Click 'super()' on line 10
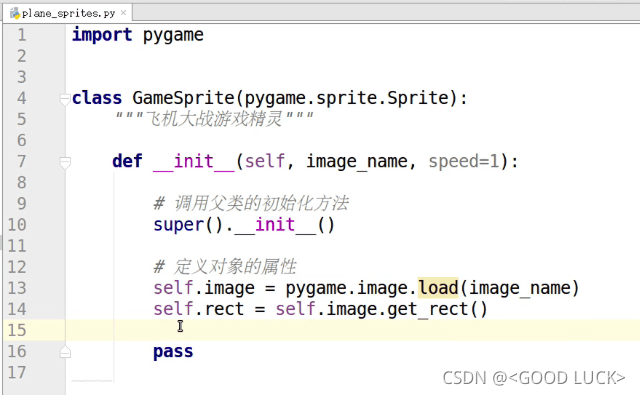The height and width of the screenshot is (395, 640). [188, 225]
